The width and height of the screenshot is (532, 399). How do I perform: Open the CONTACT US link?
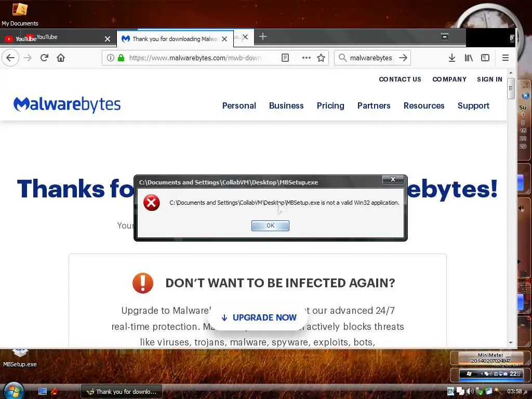[x=400, y=79]
